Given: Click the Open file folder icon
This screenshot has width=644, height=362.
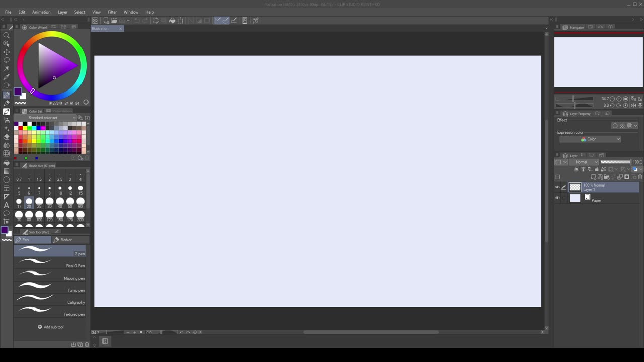Looking at the screenshot, I should [x=114, y=21].
